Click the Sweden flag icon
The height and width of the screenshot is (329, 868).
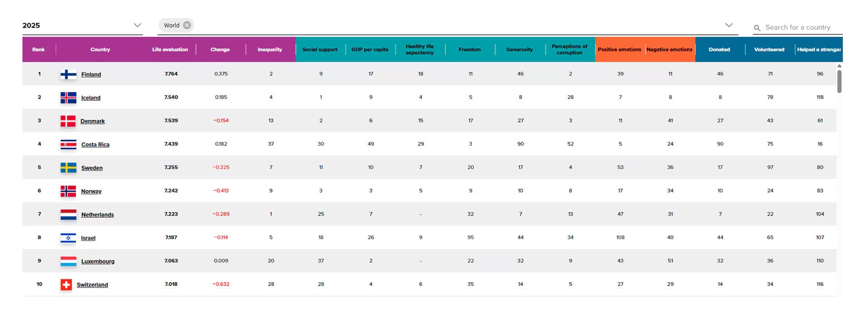tap(68, 168)
